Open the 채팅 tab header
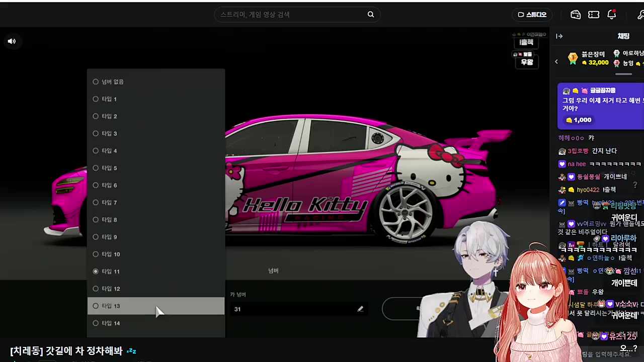The image size is (644, 362). point(623,36)
